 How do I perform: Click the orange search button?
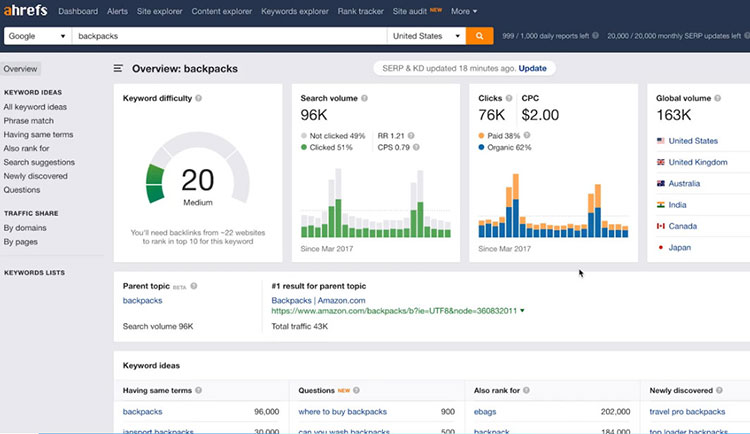(x=480, y=36)
